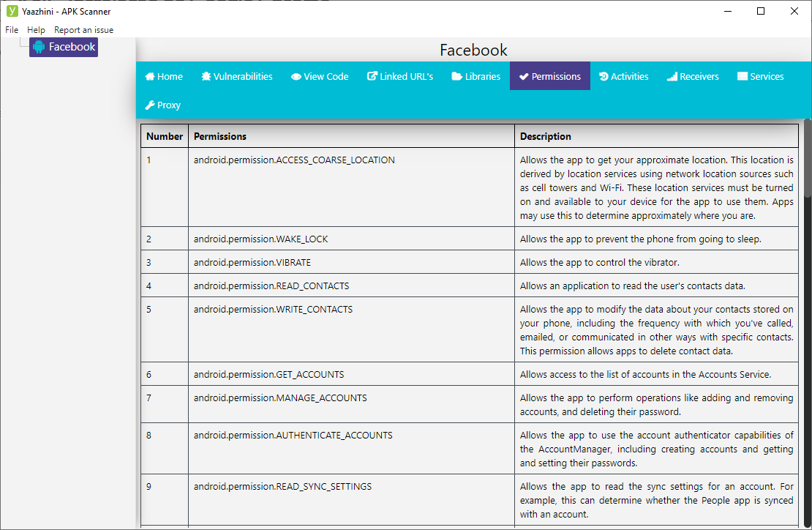The width and height of the screenshot is (812, 530).
Task: Click the Android icon beside Facebook in tree
Action: [39, 47]
